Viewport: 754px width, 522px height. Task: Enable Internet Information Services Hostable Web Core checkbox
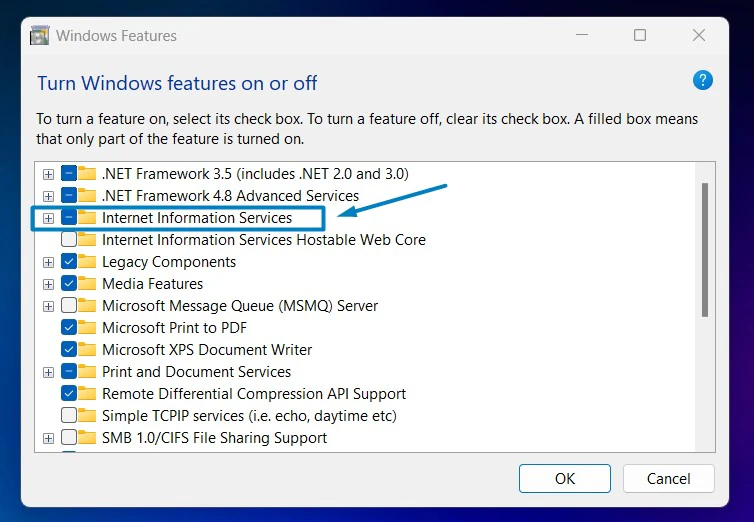tap(69, 239)
